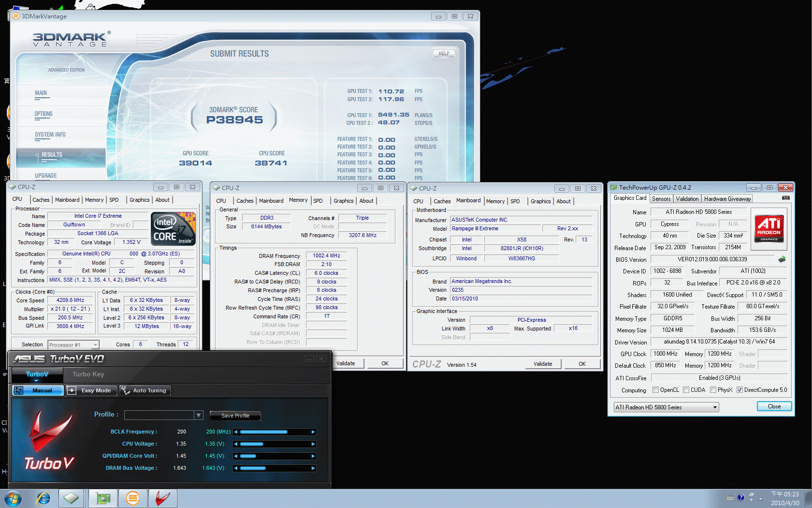
Task: Select Manual mode in TurboV EVO
Action: click(x=38, y=390)
